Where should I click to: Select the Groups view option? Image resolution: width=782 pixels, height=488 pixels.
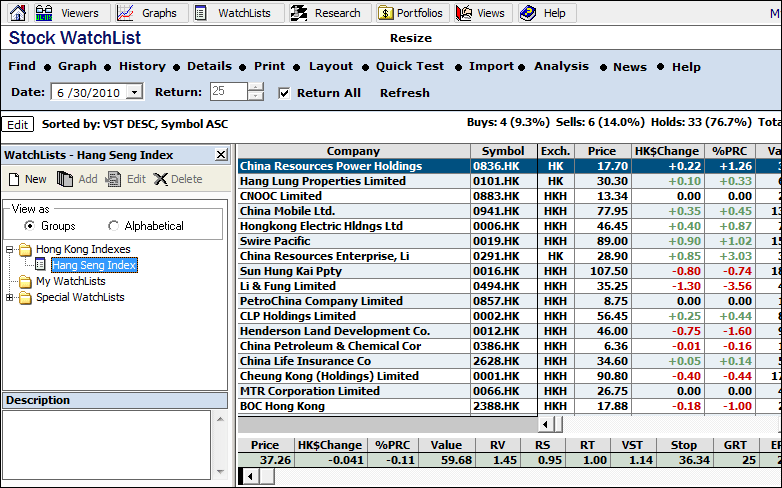[x=28, y=226]
